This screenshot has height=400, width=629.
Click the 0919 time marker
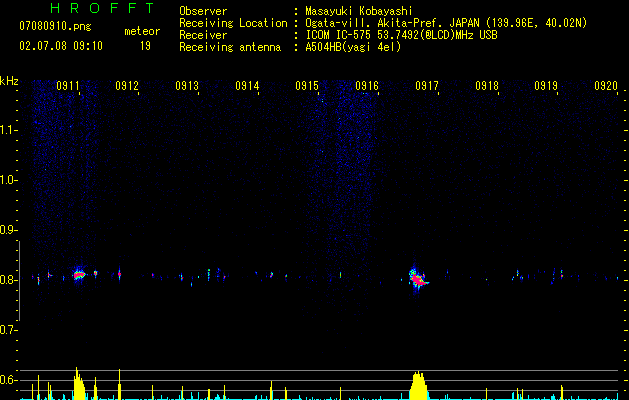(546, 86)
